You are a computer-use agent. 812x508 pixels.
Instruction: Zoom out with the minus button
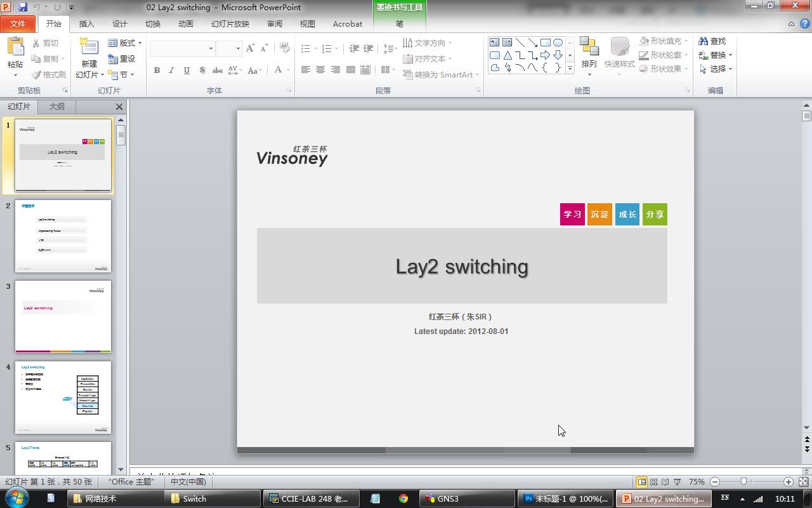coord(715,482)
